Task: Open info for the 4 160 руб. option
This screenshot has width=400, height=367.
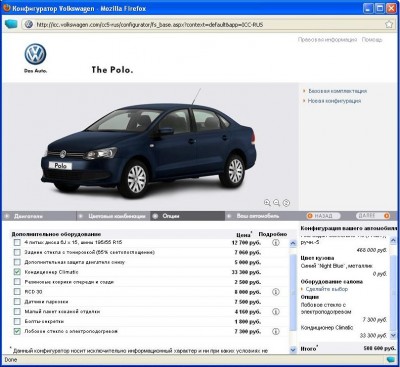Action: (x=275, y=312)
